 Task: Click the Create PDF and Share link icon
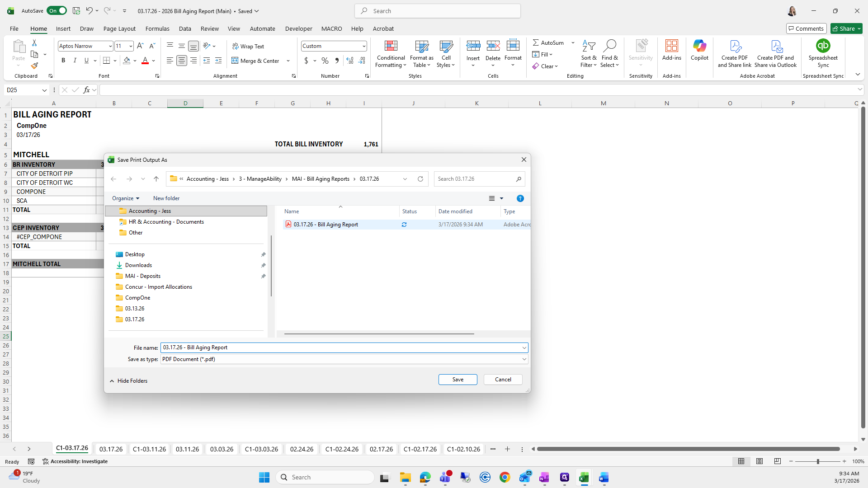tap(735, 46)
